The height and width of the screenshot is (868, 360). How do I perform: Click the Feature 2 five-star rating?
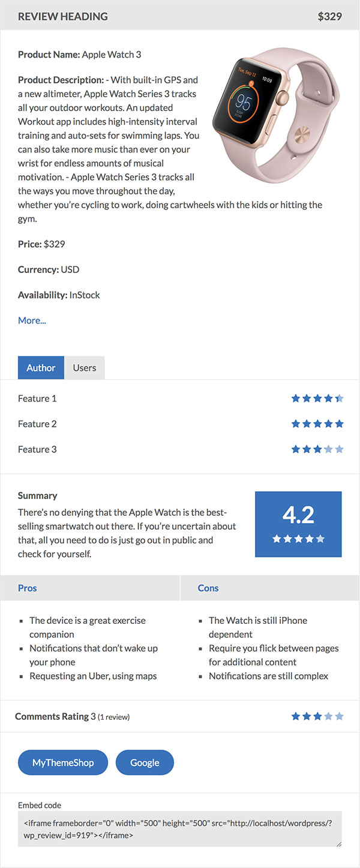pos(317,424)
